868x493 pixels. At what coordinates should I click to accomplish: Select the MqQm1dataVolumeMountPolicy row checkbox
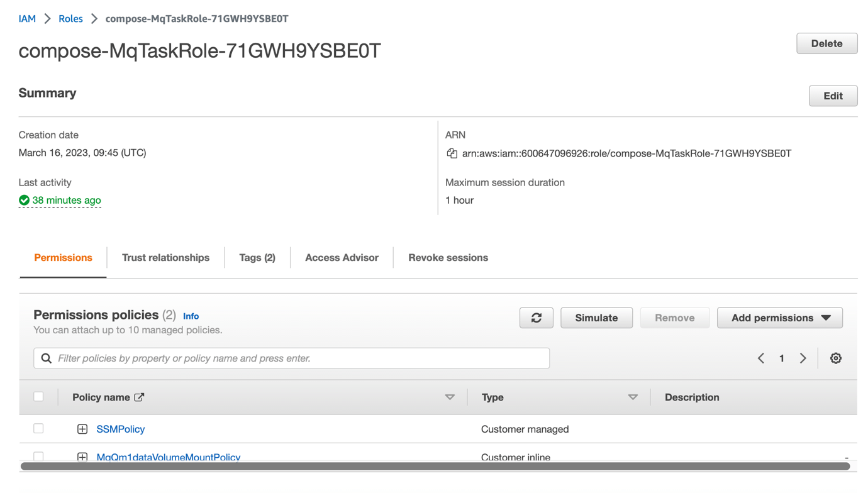click(38, 457)
